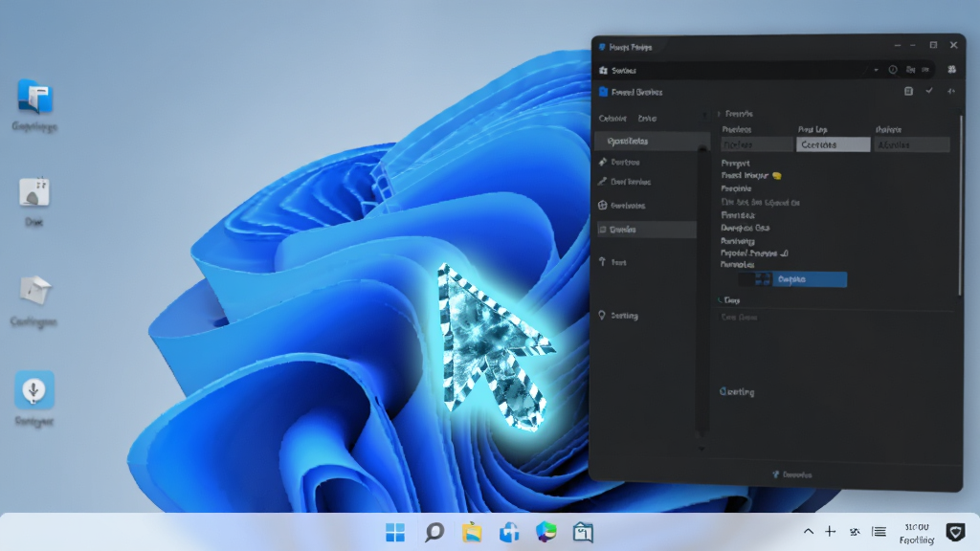Open the small dropdown arrow beside sidebar tabs

[x=704, y=116]
